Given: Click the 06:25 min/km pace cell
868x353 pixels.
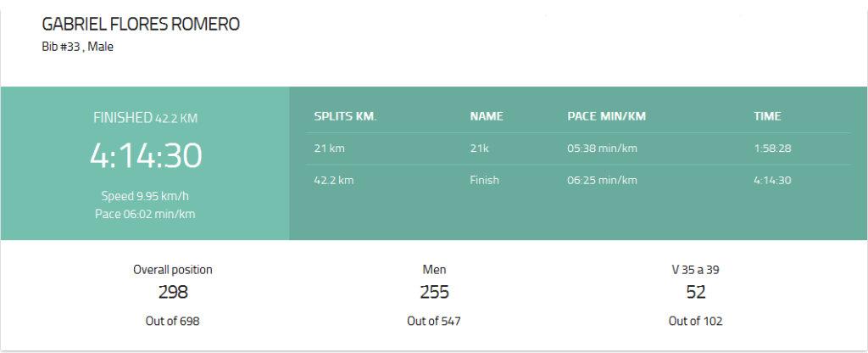Looking at the screenshot, I should pyautogui.click(x=602, y=180).
